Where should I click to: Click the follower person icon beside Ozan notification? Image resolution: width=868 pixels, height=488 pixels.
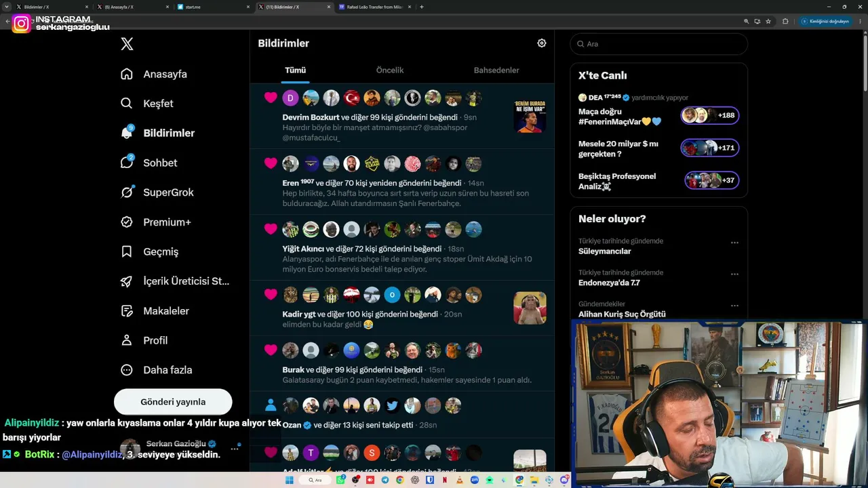tap(271, 405)
